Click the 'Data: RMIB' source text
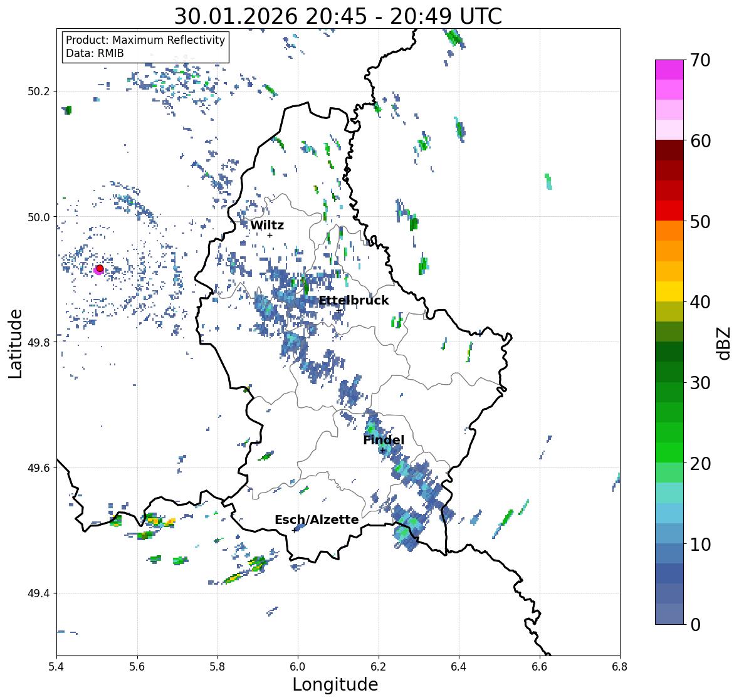This screenshot has width=739, height=700. pyautogui.click(x=95, y=53)
